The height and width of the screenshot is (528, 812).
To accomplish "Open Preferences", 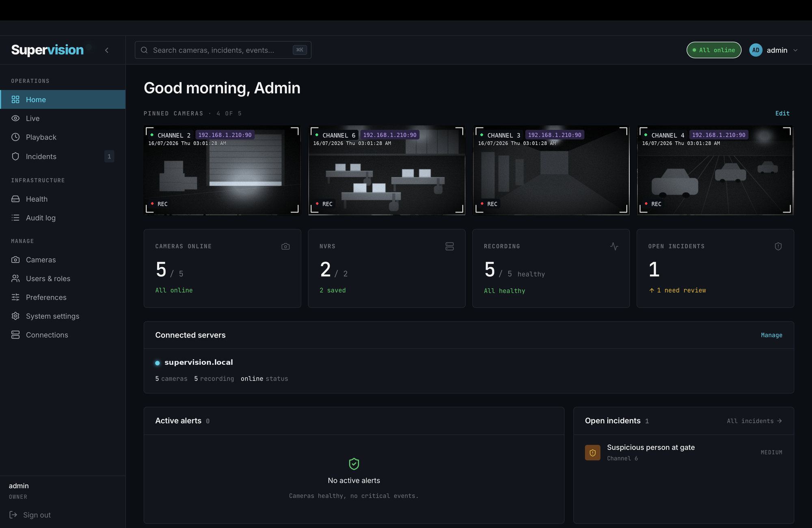I will click(x=63, y=297).
